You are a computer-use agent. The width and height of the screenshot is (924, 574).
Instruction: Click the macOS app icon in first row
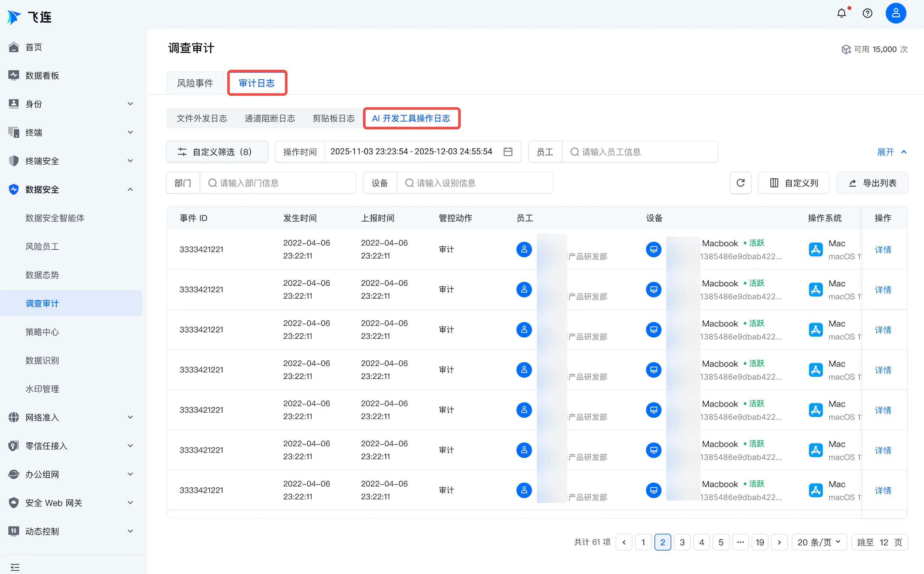coord(816,249)
